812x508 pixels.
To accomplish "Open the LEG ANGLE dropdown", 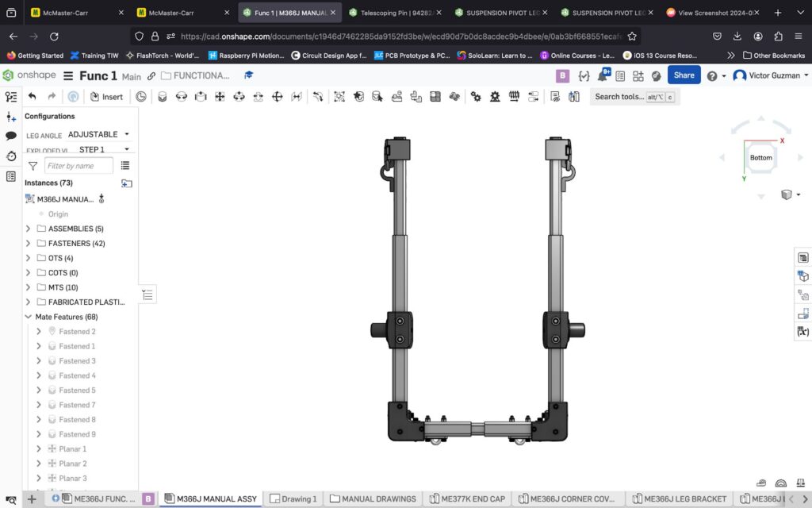I will 99,134.
